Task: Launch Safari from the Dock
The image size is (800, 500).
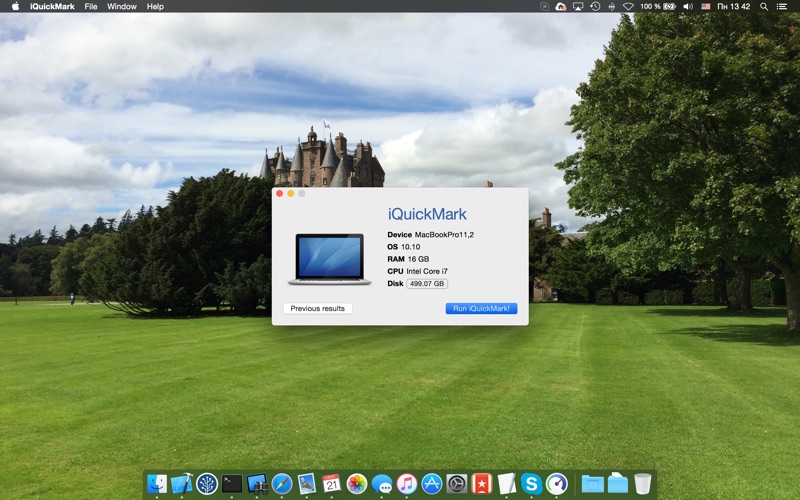Action: pos(282,483)
